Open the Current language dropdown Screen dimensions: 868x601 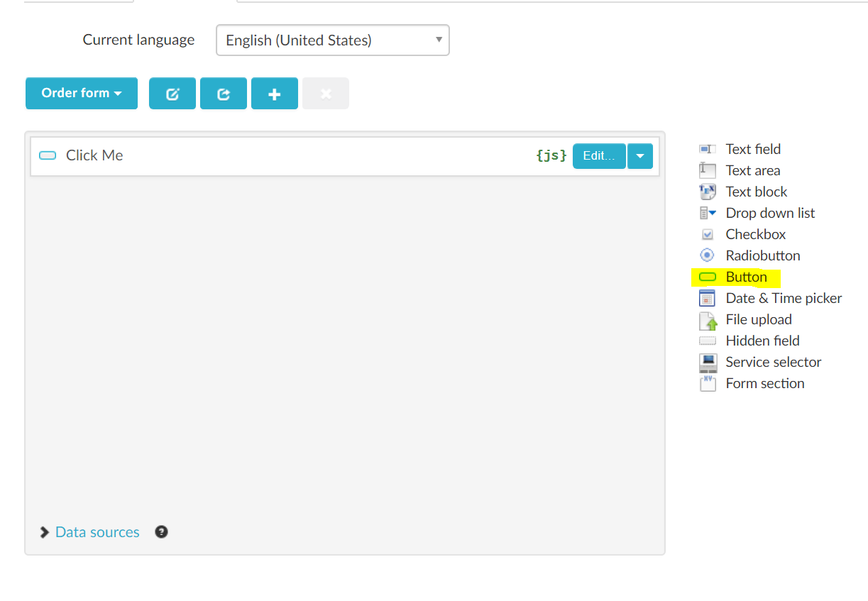(331, 40)
